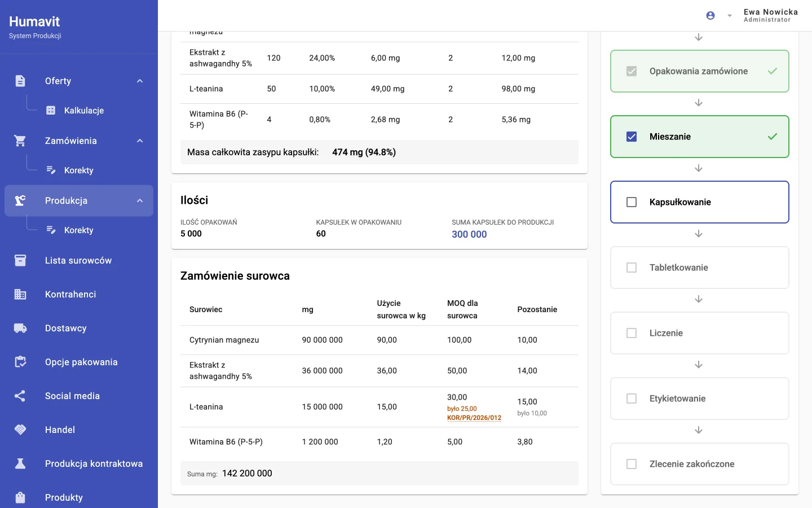Open the Kontrahenci menu item
This screenshot has height=508, width=812.
(x=79, y=294)
